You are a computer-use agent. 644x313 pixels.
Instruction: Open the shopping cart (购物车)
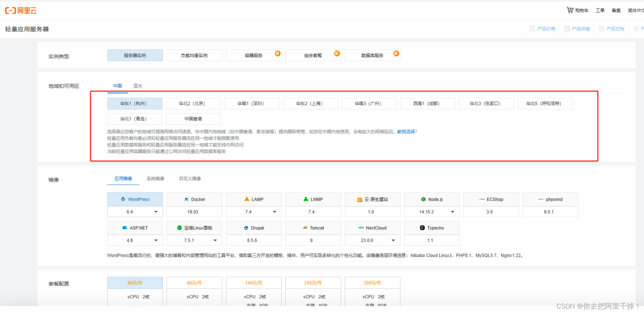[x=578, y=11]
